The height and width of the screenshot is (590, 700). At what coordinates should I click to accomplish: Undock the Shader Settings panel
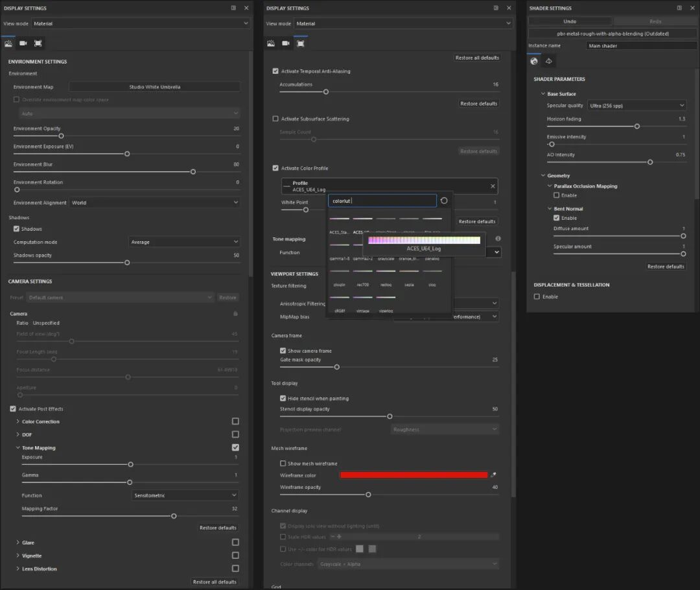coord(679,8)
